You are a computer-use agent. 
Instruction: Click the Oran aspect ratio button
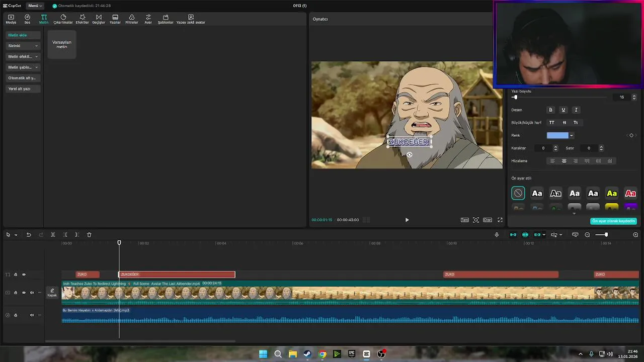[488, 220]
